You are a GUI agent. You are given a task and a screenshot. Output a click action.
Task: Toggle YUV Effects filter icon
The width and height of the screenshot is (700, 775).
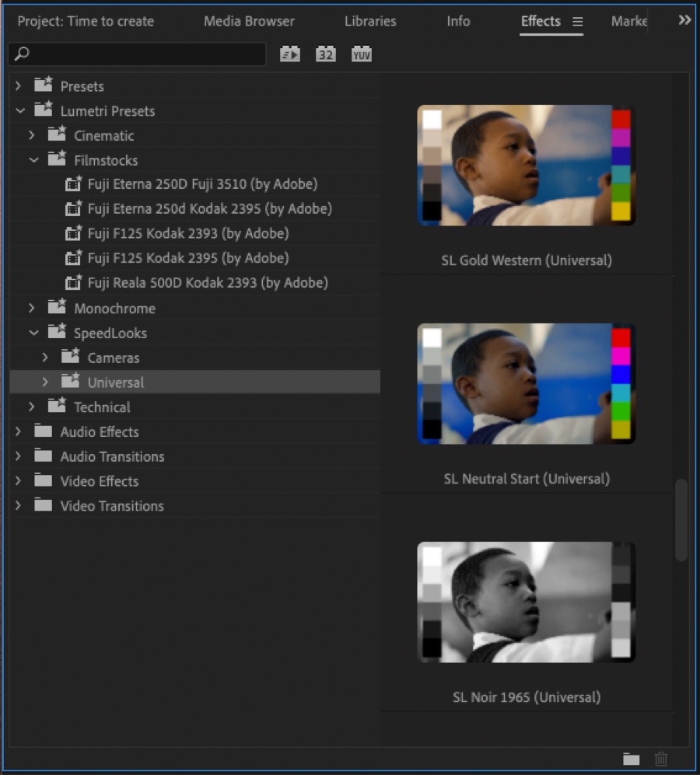(x=362, y=54)
